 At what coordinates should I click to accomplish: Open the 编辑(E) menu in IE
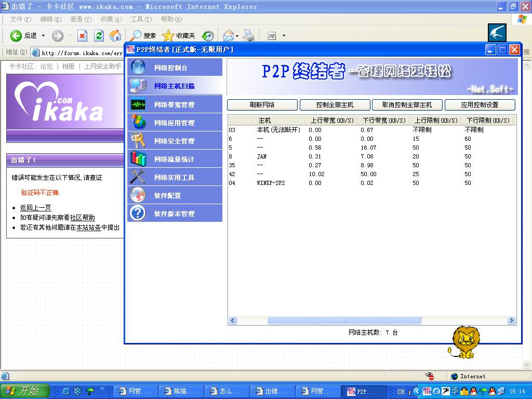[50, 19]
